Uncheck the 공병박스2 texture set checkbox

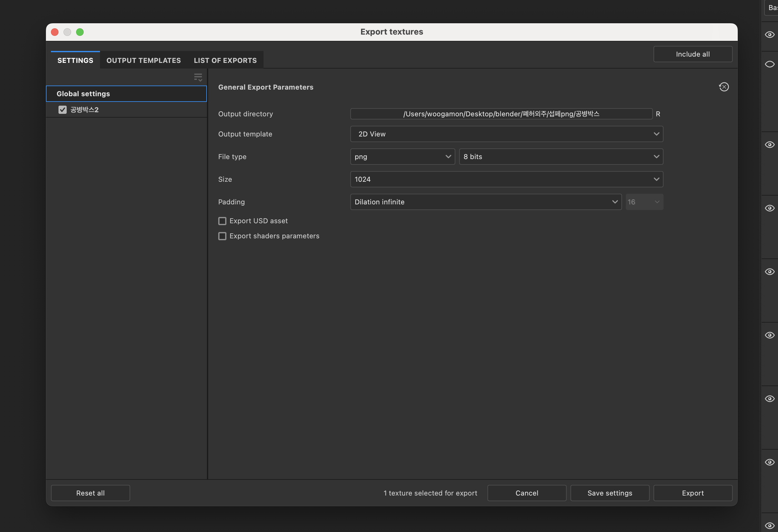click(x=63, y=110)
